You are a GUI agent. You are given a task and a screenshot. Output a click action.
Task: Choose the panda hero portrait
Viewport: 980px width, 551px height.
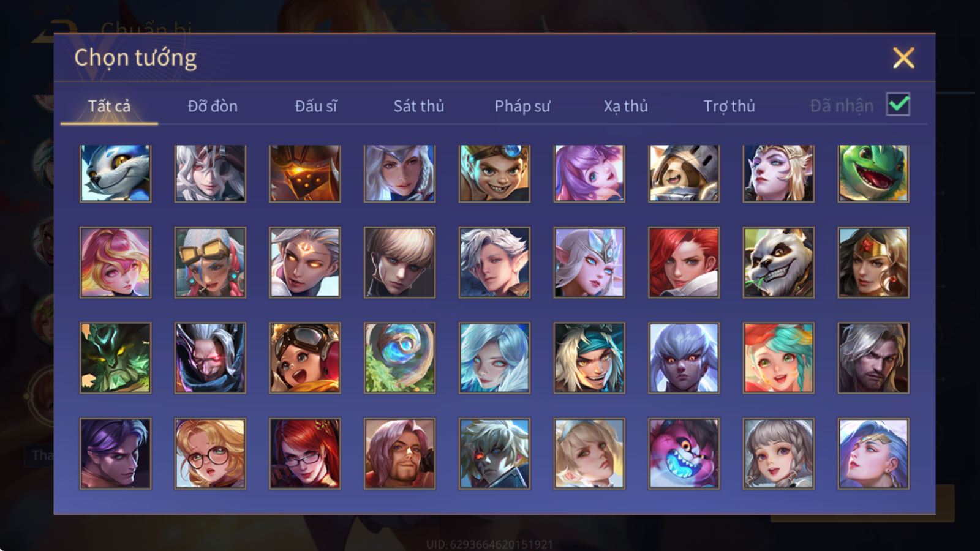[x=778, y=263]
